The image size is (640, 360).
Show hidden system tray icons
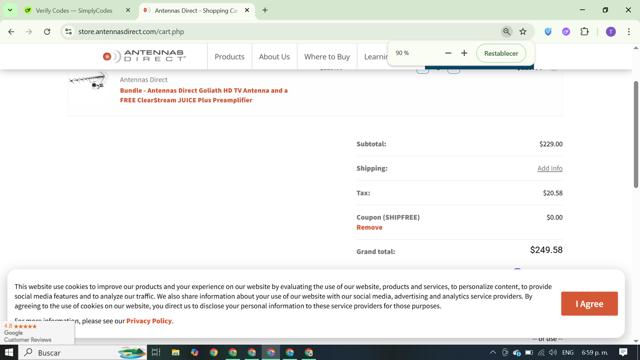coord(493,352)
